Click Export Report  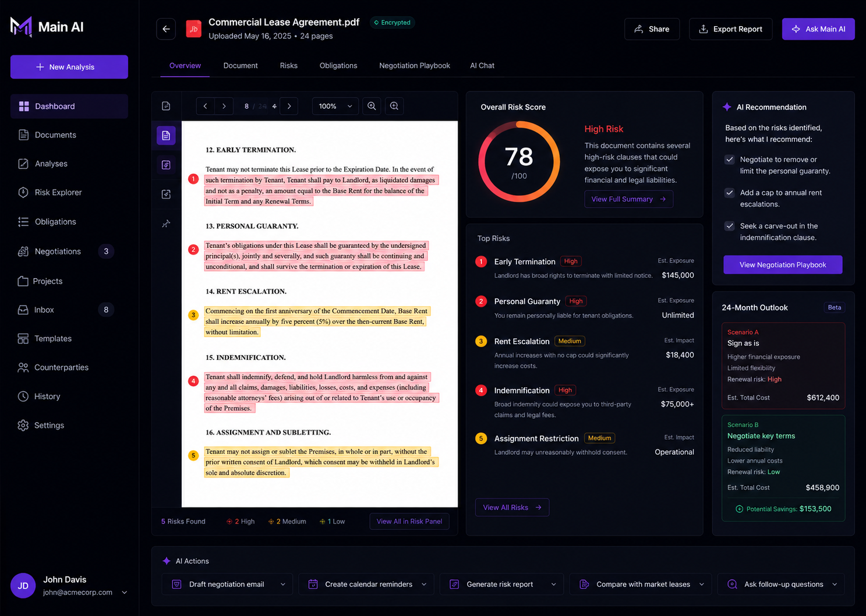(x=730, y=29)
